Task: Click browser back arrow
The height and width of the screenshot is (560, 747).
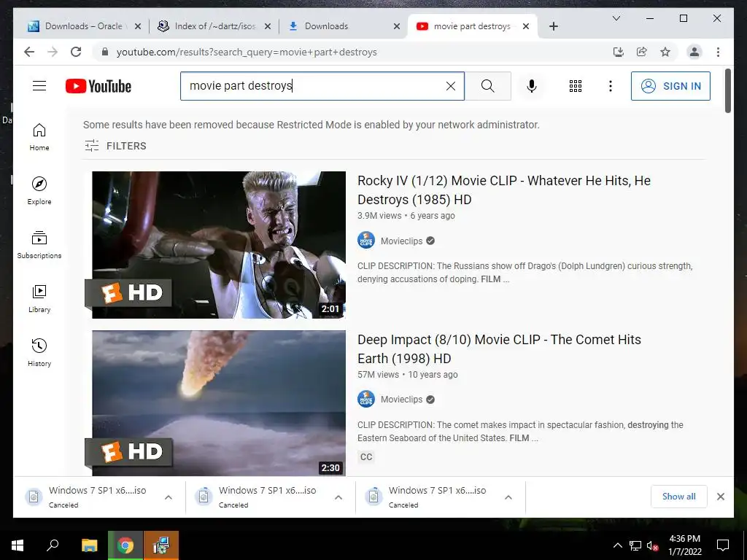Action: [29, 52]
